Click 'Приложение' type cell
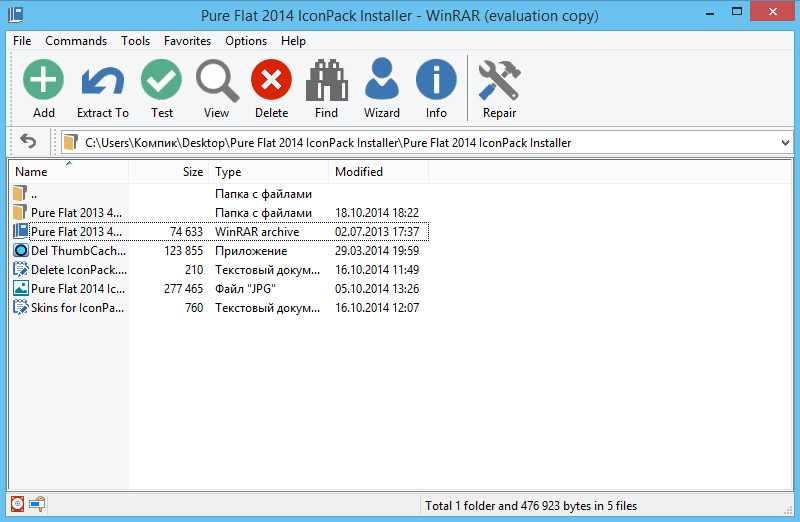 pos(251,251)
